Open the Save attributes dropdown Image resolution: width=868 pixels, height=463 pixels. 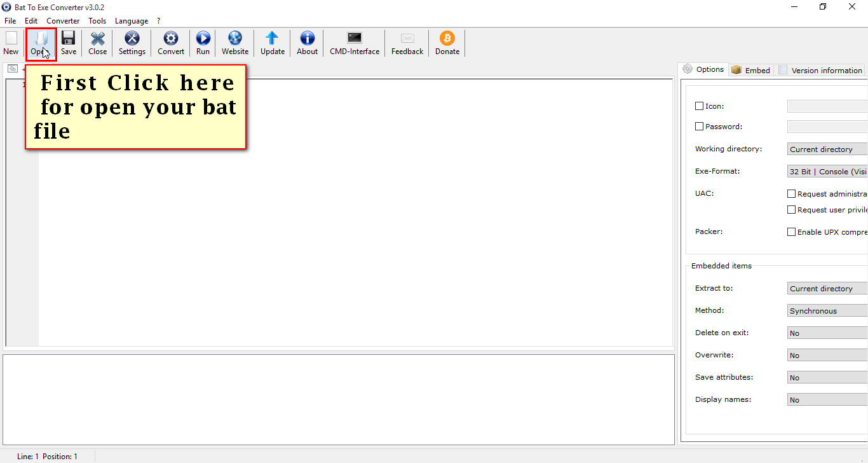827,378
